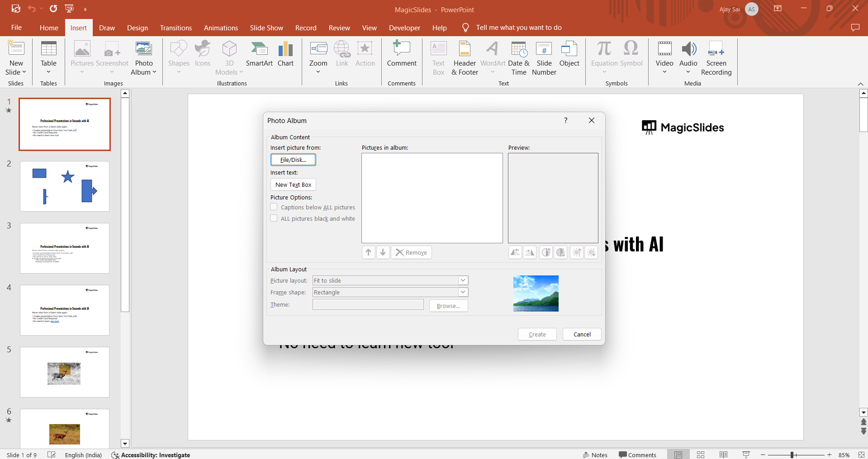
Task: Open the Design ribbon tab
Action: click(x=137, y=28)
